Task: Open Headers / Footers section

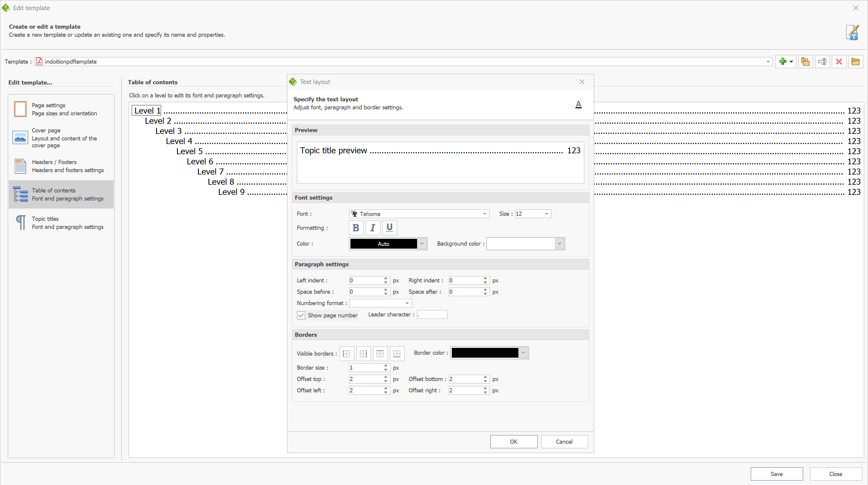Action: (x=61, y=166)
